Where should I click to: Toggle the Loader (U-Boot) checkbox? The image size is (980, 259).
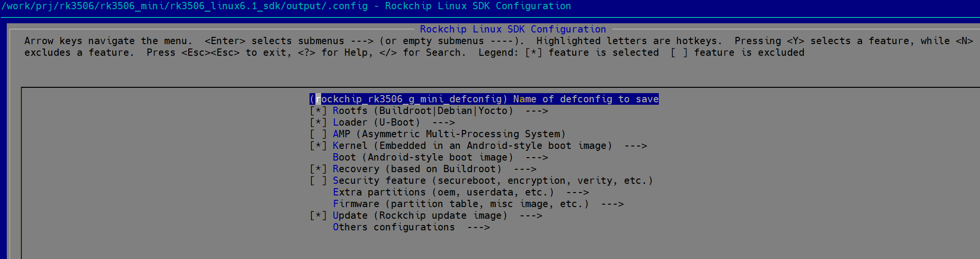point(318,122)
